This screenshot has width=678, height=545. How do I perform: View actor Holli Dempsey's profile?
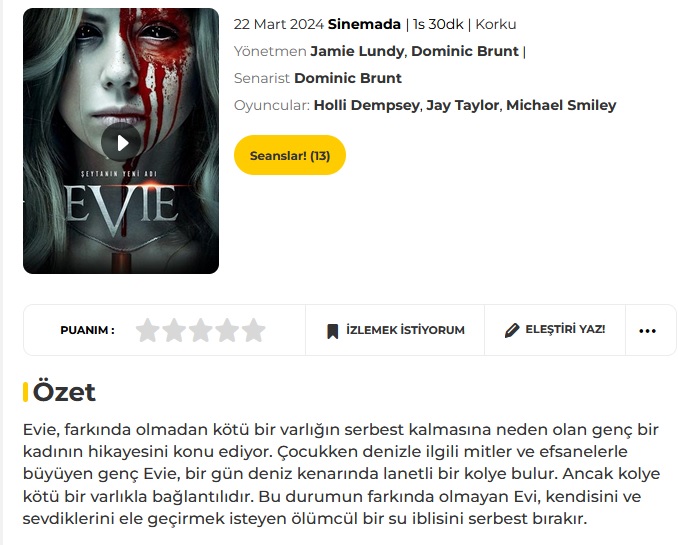(366, 105)
